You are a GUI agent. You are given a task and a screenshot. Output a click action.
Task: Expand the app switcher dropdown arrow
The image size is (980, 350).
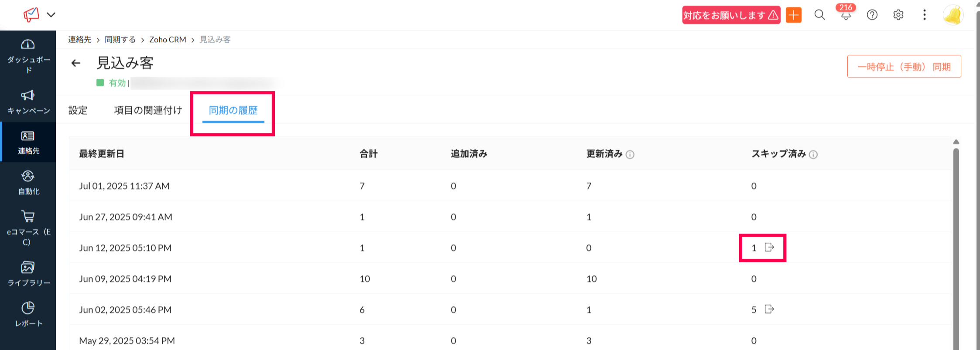pyautogui.click(x=51, y=15)
